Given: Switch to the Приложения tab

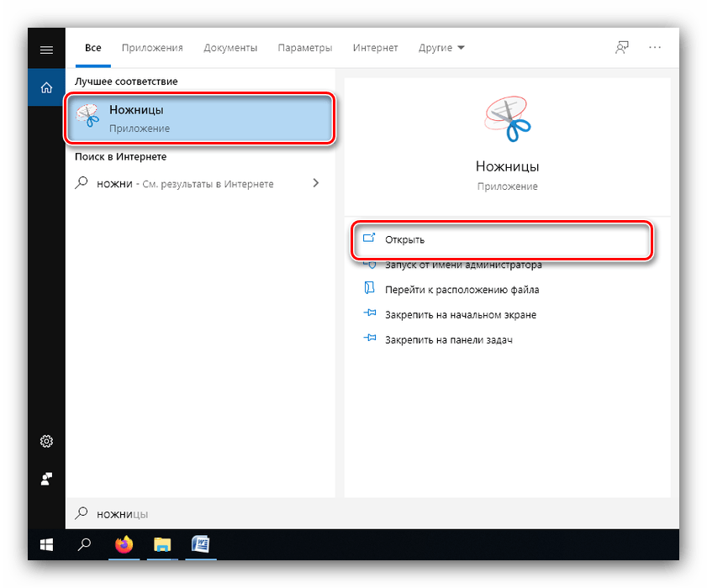Looking at the screenshot, I should coord(152,48).
